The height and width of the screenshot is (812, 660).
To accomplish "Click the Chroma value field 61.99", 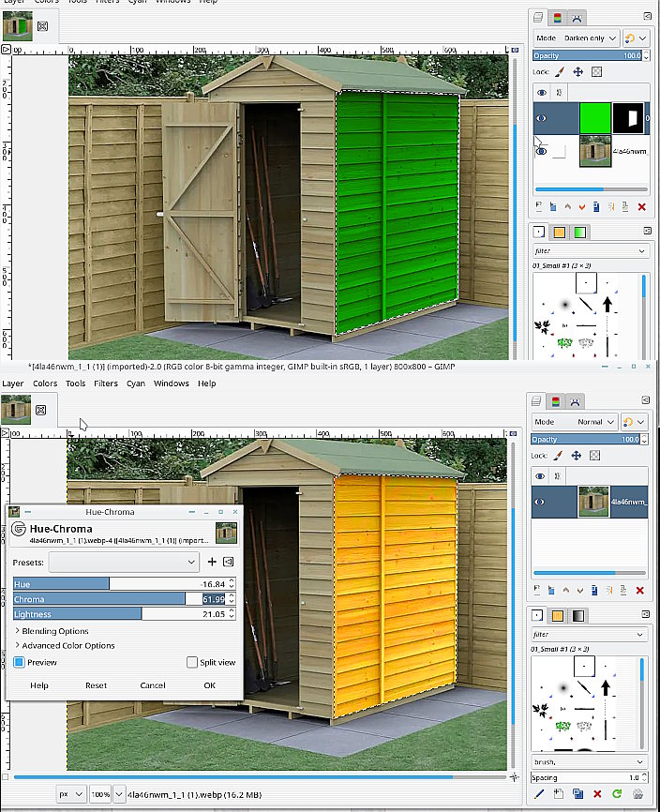I will coord(213,598).
